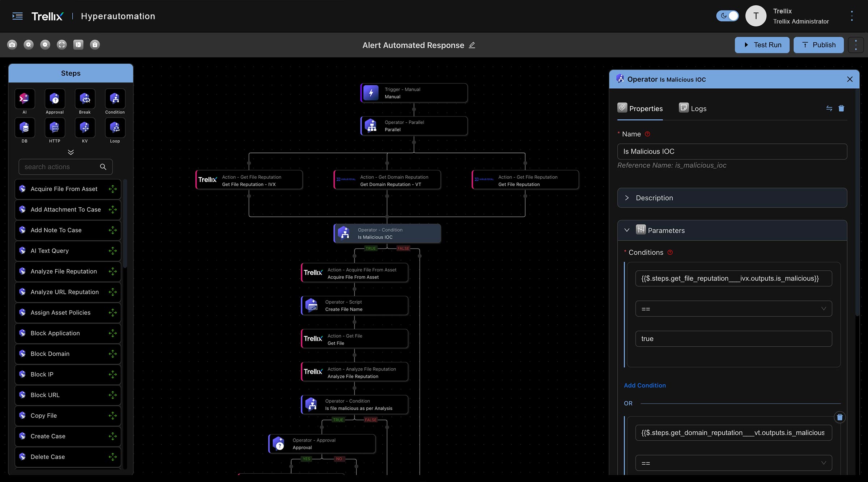868x482 pixels.
Task: Pick the Loop step icon
Action: [115, 128]
